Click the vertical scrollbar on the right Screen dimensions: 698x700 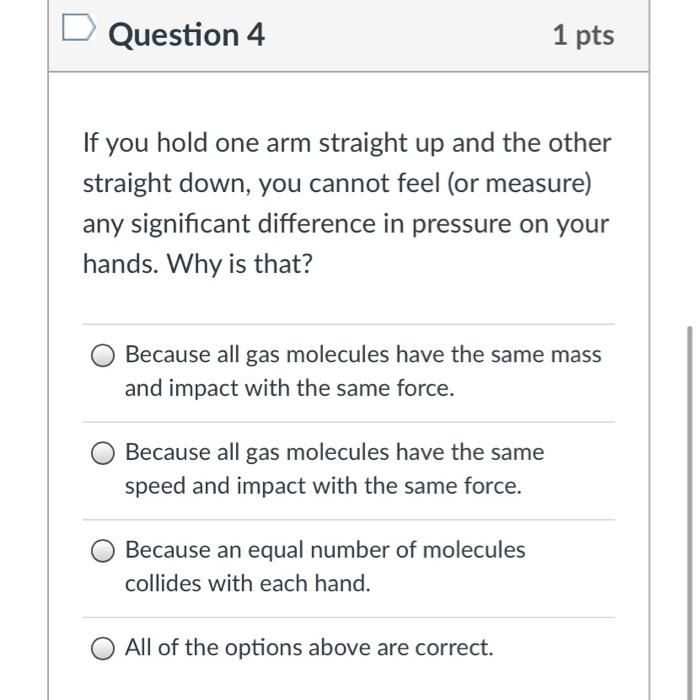click(688, 500)
